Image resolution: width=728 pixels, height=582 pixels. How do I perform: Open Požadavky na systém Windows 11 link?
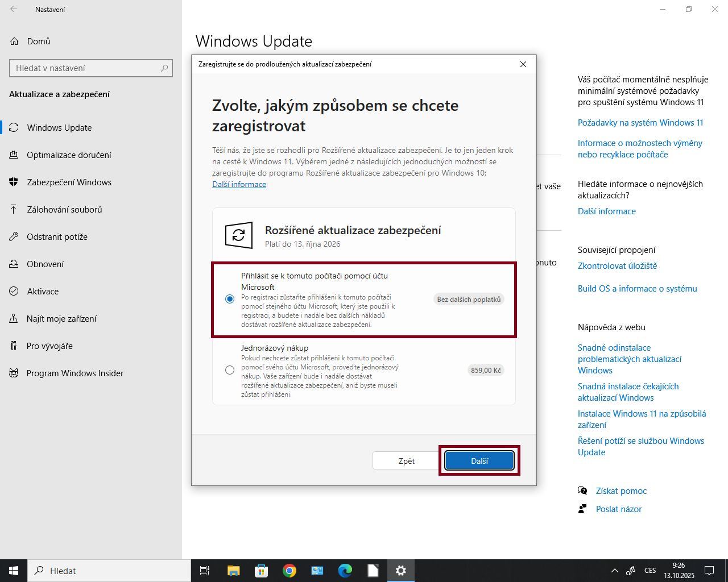(x=640, y=123)
